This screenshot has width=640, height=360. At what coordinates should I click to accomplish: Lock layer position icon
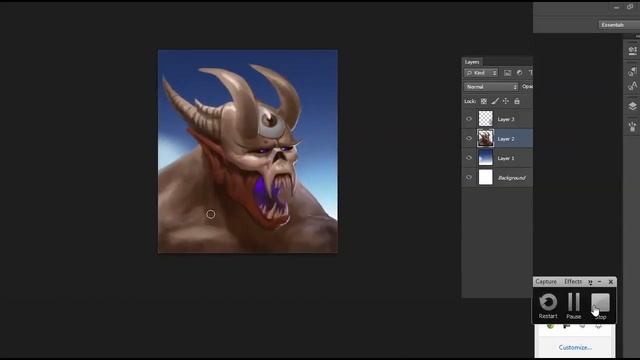click(506, 101)
